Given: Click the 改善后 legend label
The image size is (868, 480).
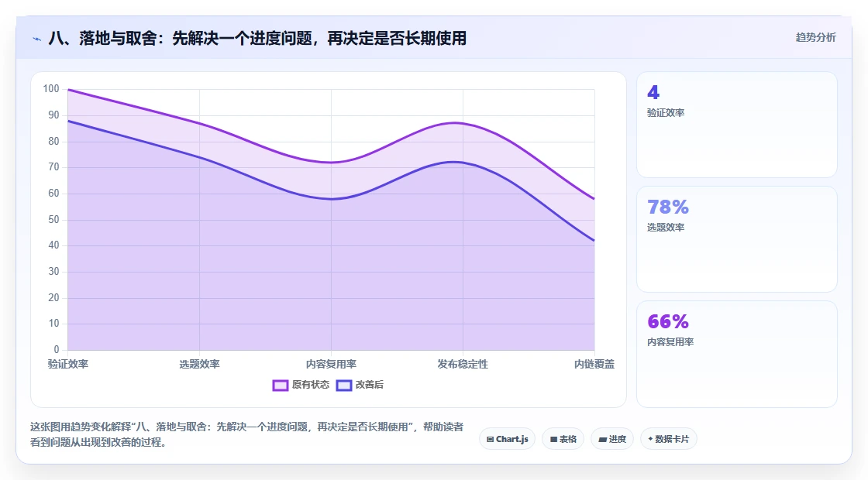Looking at the screenshot, I should click(x=369, y=385).
